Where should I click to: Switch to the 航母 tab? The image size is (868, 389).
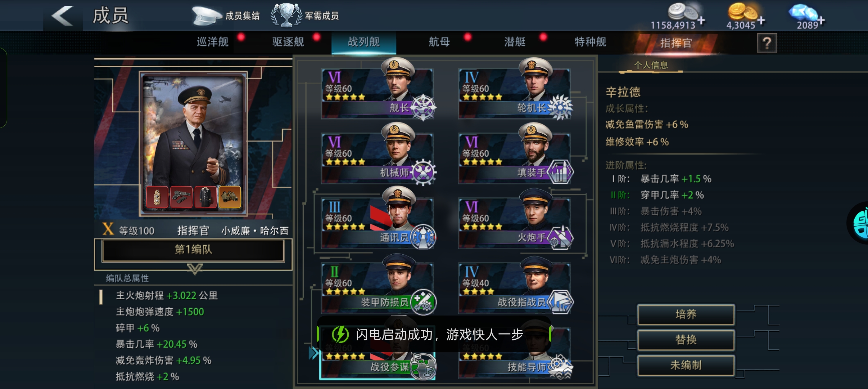439,42
